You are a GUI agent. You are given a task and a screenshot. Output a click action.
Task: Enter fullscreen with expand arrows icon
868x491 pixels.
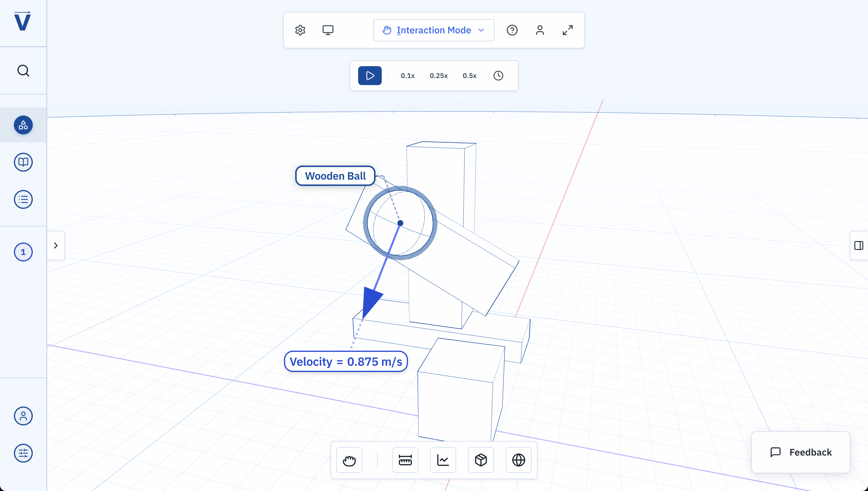568,30
